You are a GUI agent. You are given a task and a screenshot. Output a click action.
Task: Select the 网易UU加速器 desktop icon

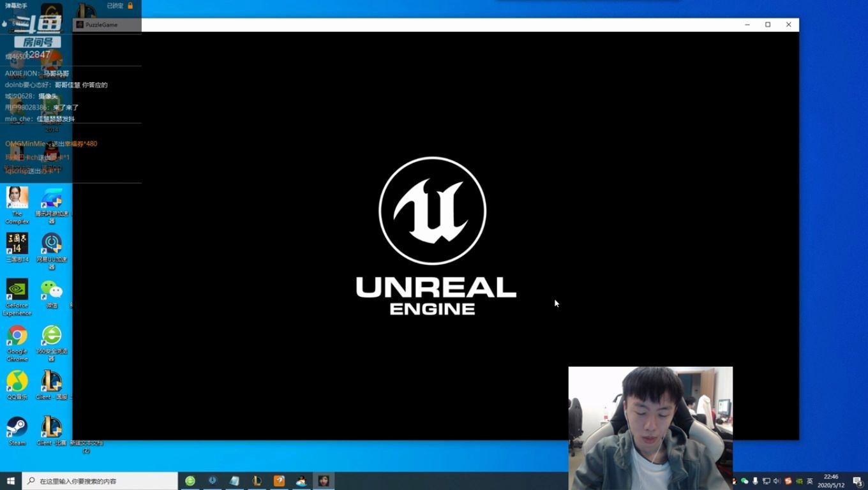(52, 250)
